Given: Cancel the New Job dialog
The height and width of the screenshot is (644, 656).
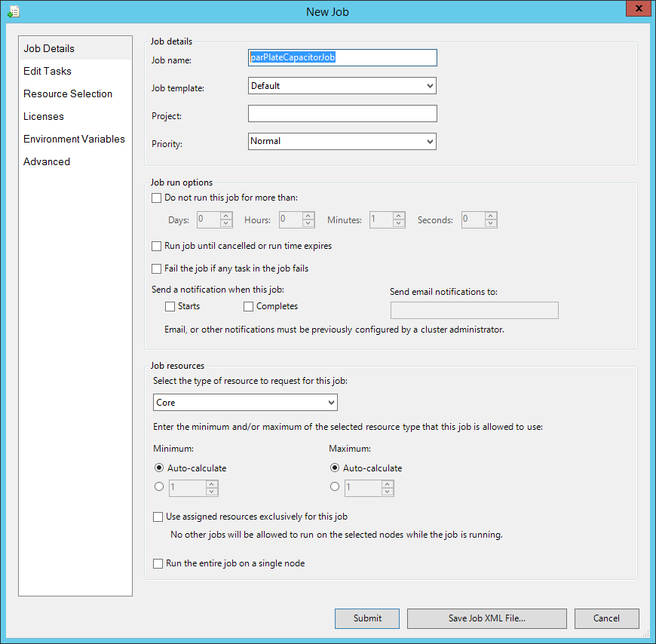Looking at the screenshot, I should pyautogui.click(x=607, y=618).
